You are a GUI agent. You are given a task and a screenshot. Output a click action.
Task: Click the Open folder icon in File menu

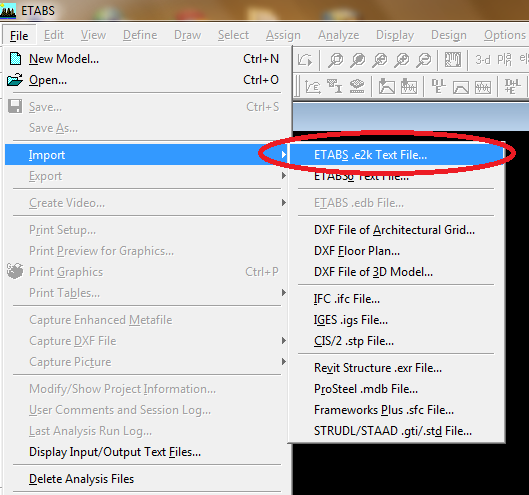click(15, 80)
